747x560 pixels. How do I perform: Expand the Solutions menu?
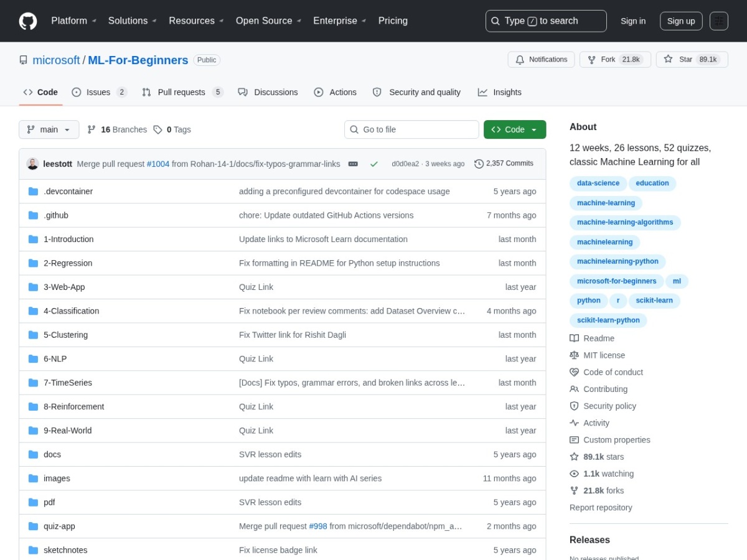132,21
